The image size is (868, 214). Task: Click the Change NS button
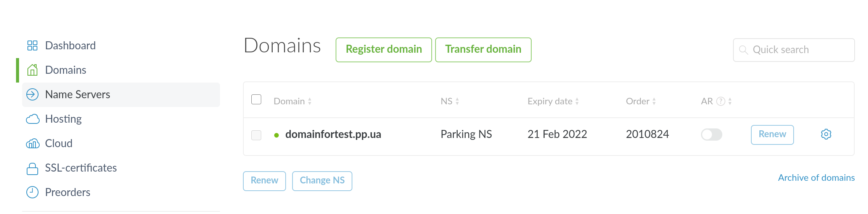322,181
